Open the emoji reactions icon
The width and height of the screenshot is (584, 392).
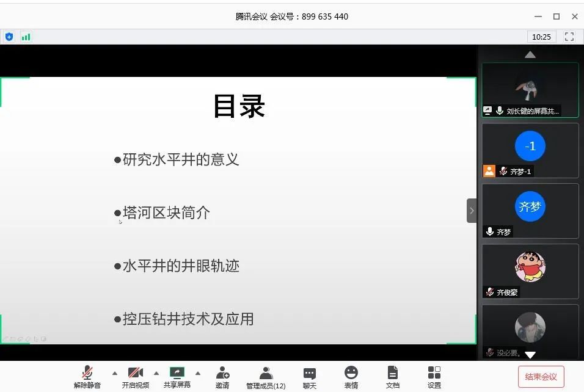click(x=351, y=377)
